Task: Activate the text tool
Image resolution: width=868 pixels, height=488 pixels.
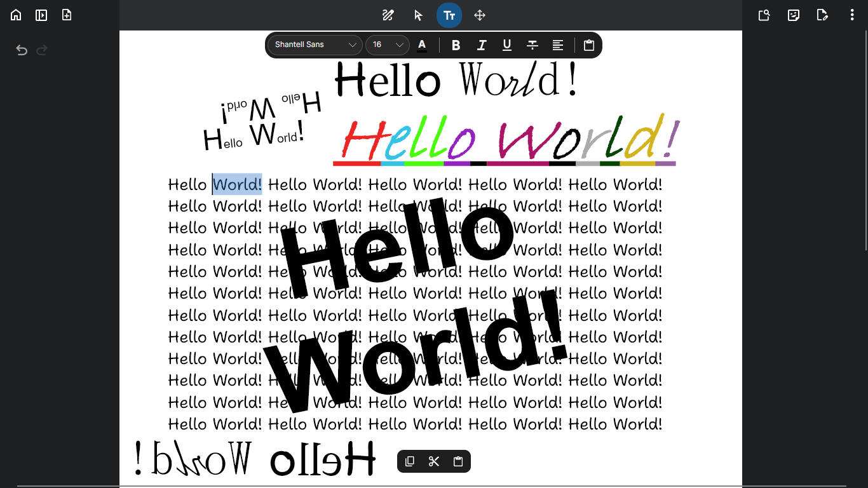Action: 449,15
